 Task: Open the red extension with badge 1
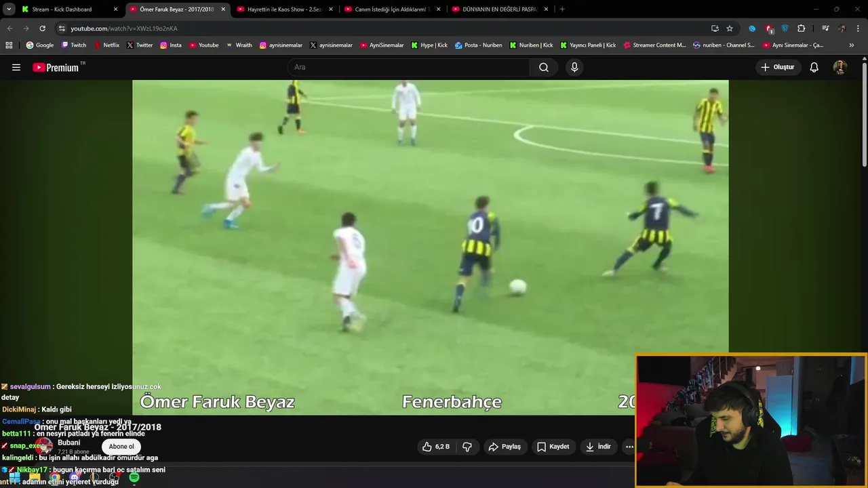coord(769,28)
